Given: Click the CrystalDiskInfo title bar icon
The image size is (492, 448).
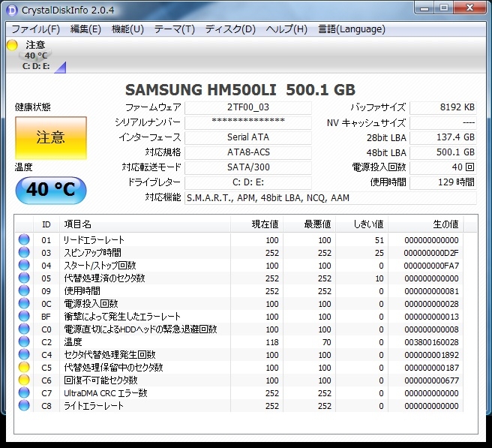Looking at the screenshot, I should tap(12, 10).
